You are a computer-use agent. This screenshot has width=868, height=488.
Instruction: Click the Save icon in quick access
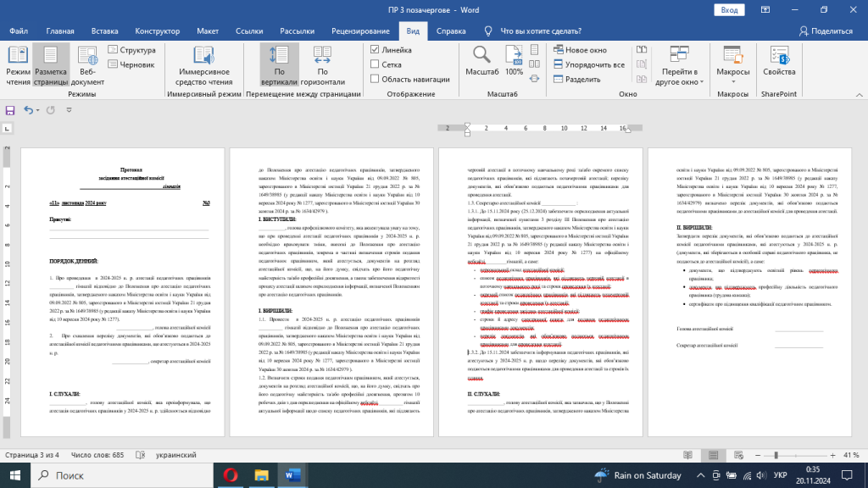[x=10, y=110]
